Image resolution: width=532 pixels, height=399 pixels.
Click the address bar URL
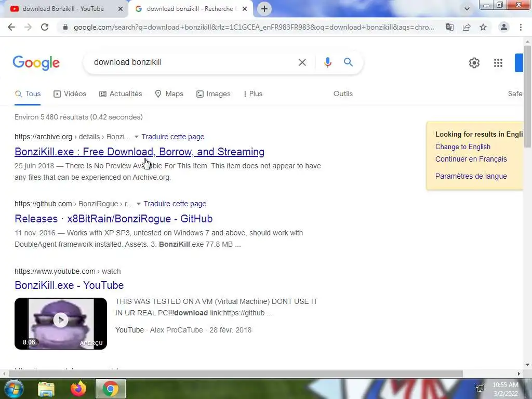click(254, 27)
